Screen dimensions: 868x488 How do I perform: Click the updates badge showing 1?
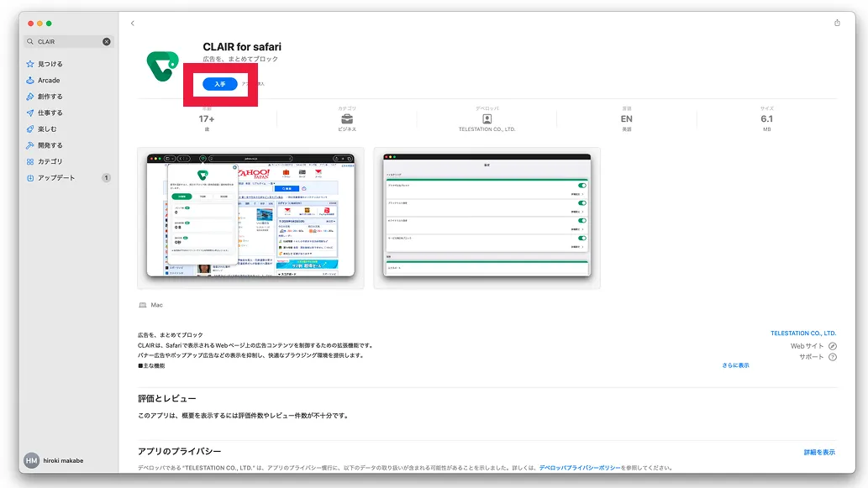(x=106, y=178)
